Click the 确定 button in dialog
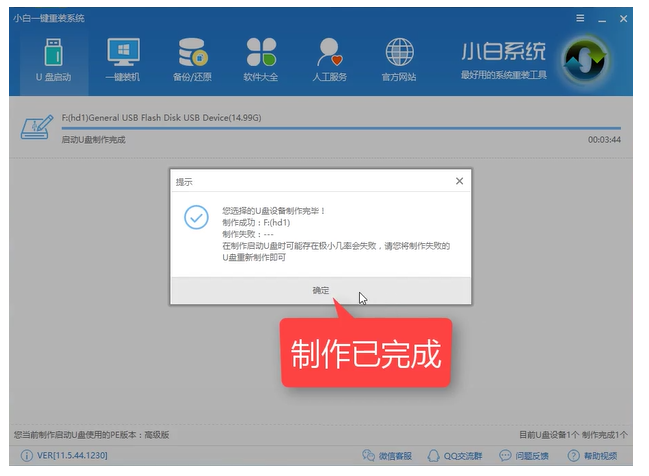 point(321,291)
